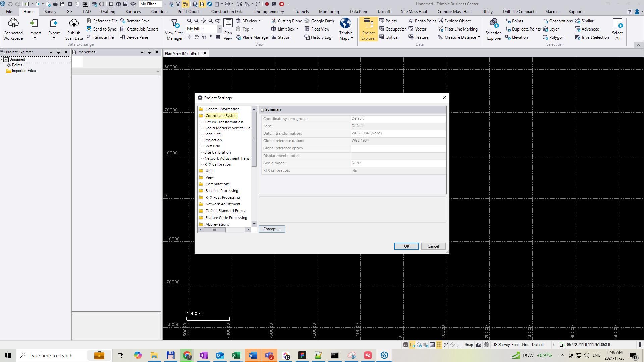This screenshot has width=644, height=362.
Task: Click the Google Earth tool
Action: tap(319, 21)
